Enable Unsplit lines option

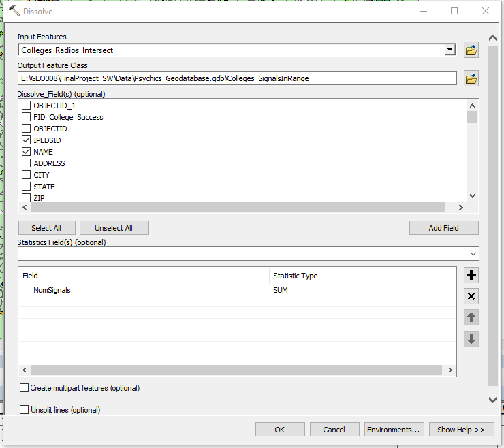click(x=24, y=410)
